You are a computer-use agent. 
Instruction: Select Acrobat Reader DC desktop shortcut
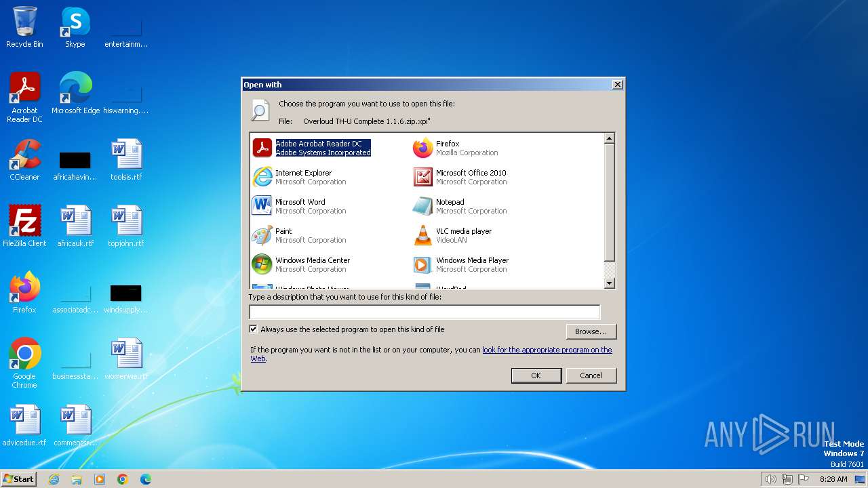point(24,98)
